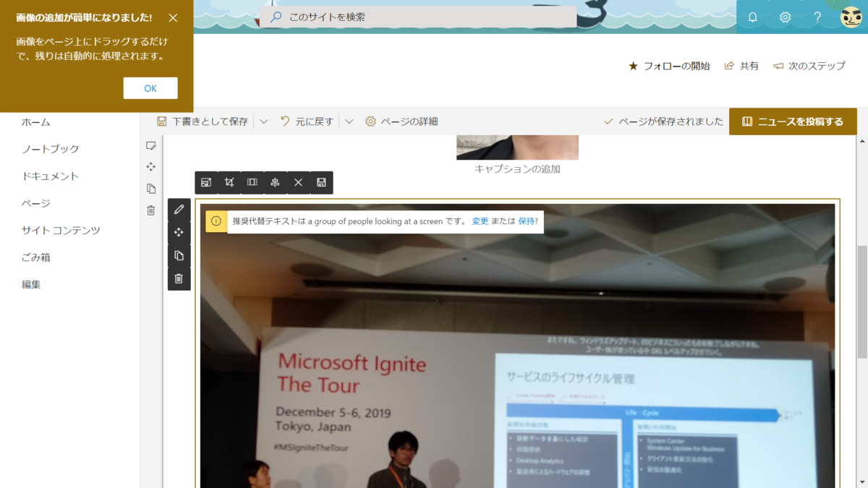Click the yellow info icon on alt text
The image size is (868, 488).
coord(216,221)
